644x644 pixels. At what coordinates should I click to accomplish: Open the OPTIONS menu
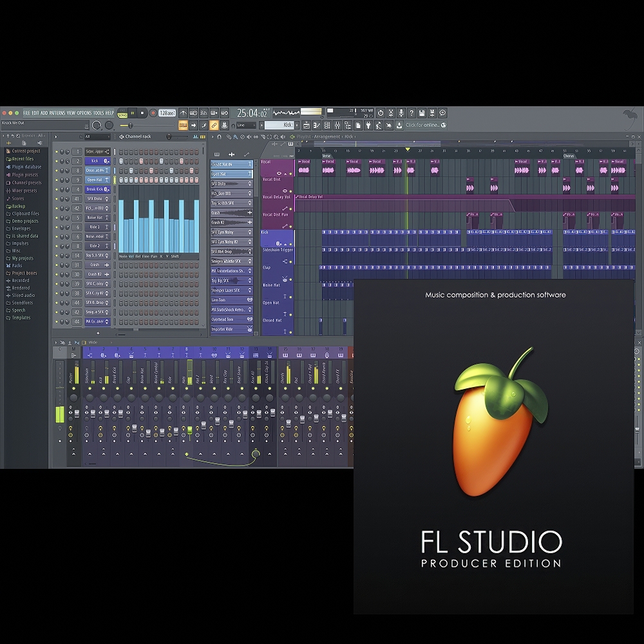[84, 113]
